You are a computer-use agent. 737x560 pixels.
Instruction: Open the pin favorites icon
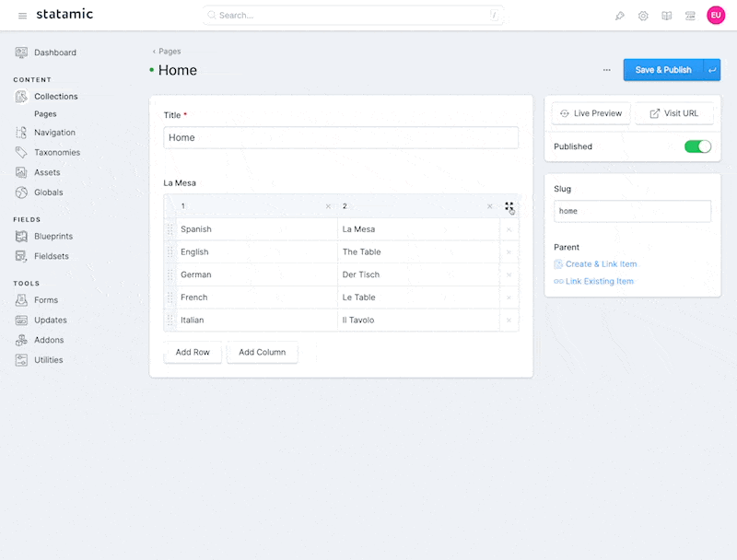click(x=619, y=16)
